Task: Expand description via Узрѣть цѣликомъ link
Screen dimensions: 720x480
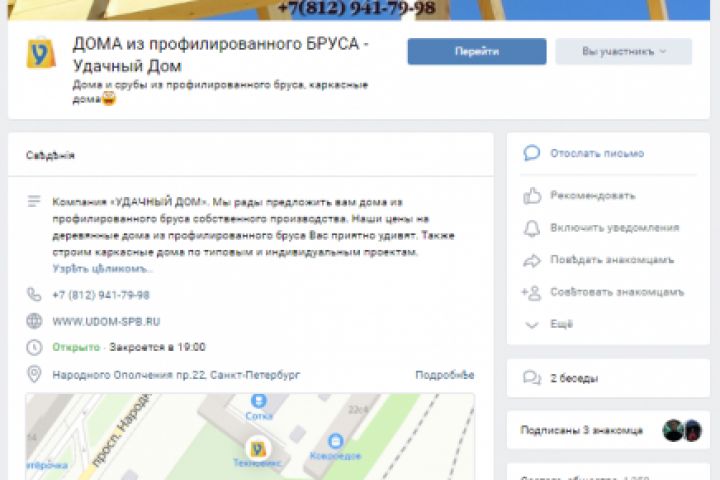Action: click(x=102, y=269)
